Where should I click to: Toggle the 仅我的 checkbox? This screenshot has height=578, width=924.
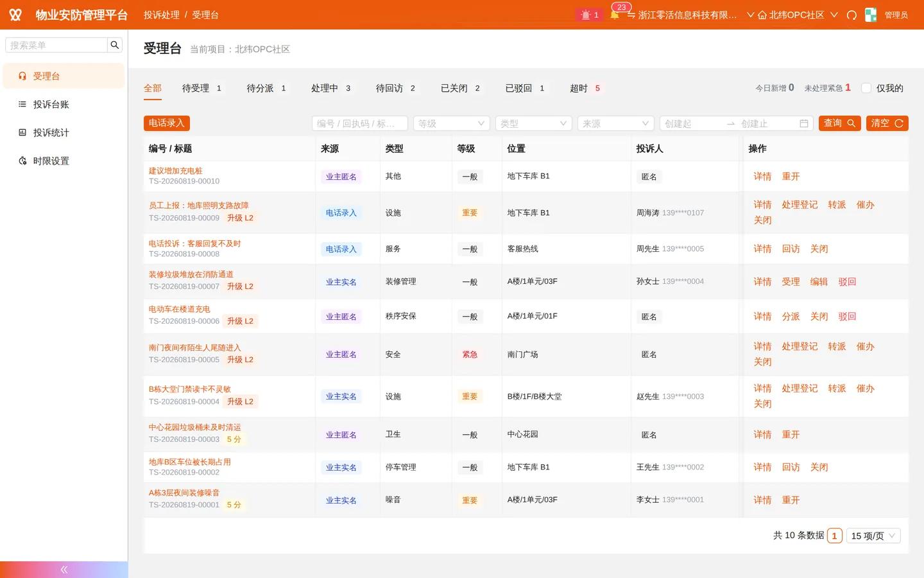pos(866,88)
